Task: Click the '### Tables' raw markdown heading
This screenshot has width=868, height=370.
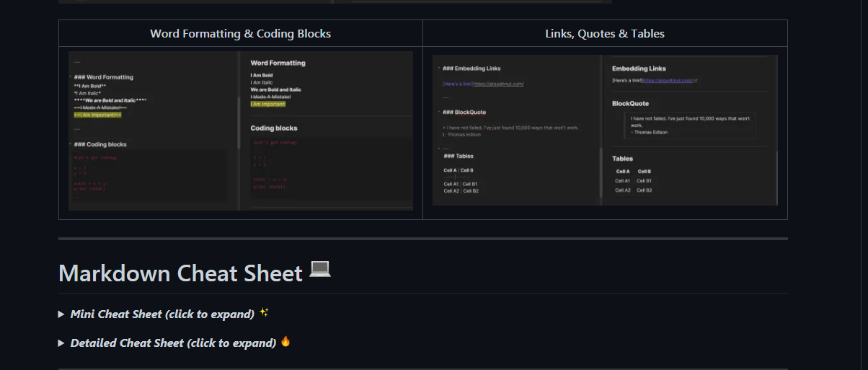Action: click(x=459, y=156)
